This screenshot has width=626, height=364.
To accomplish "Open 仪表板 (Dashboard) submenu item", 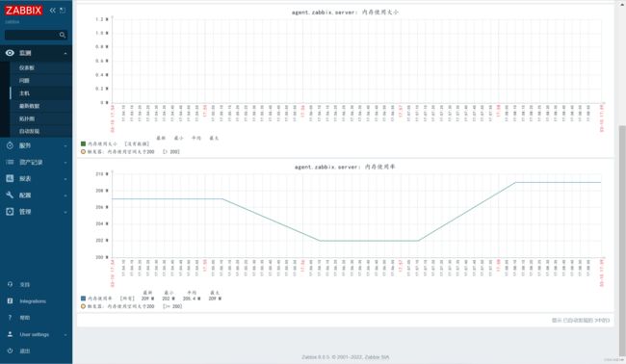I will pyautogui.click(x=27, y=67).
